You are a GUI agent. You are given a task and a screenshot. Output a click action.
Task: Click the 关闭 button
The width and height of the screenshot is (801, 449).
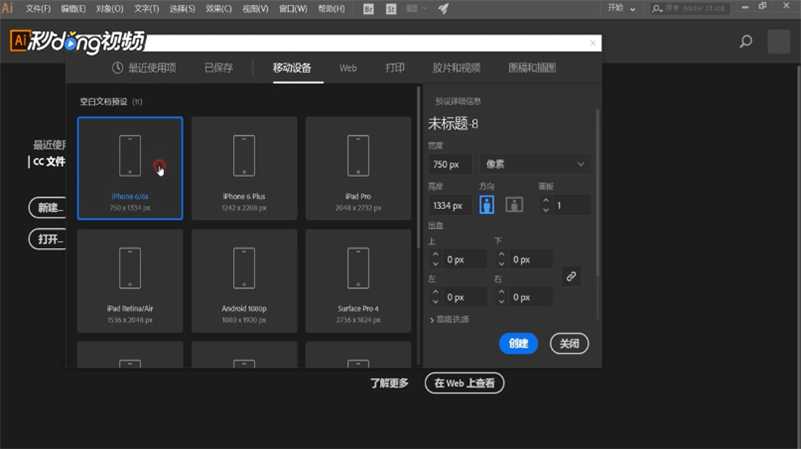[569, 343]
